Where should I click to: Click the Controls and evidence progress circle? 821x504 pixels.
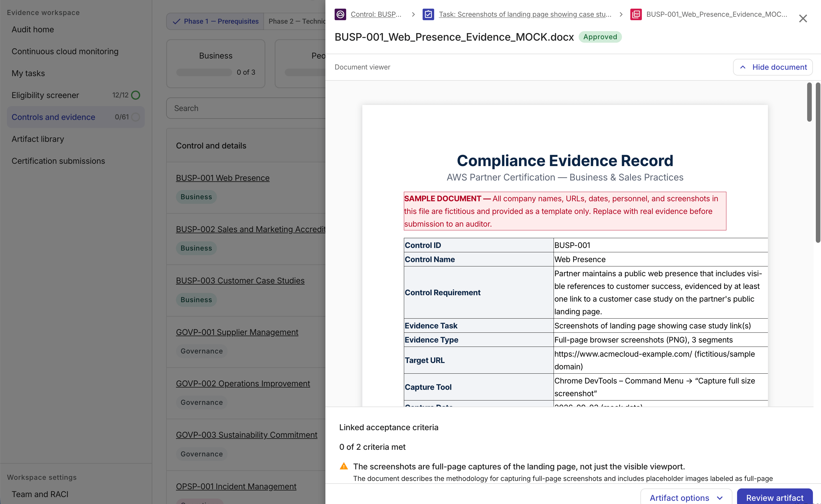(x=135, y=117)
